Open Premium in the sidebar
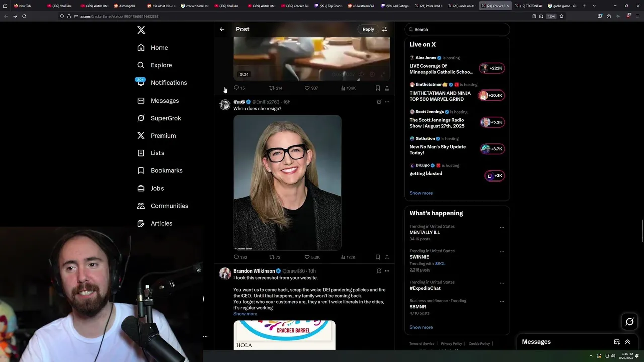 tap(156, 136)
